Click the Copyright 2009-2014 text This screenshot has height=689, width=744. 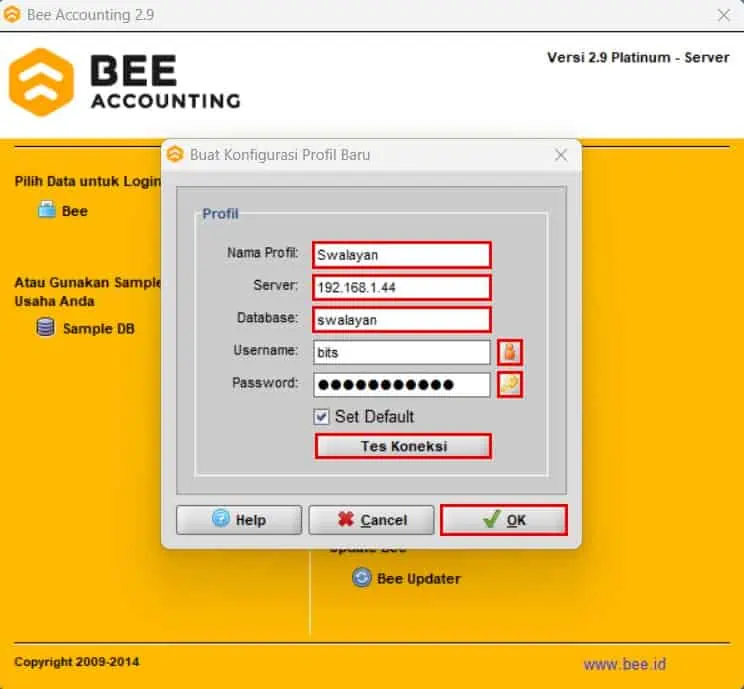coord(77,662)
